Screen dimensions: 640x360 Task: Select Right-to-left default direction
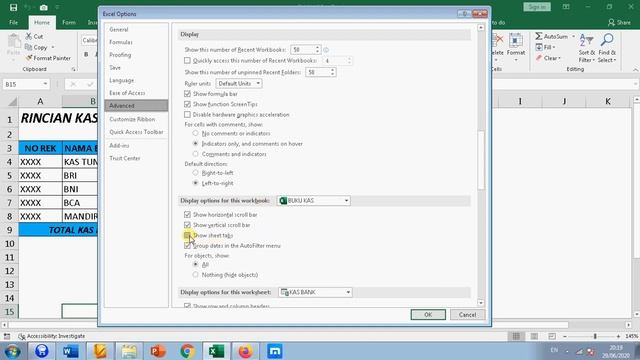(196, 173)
